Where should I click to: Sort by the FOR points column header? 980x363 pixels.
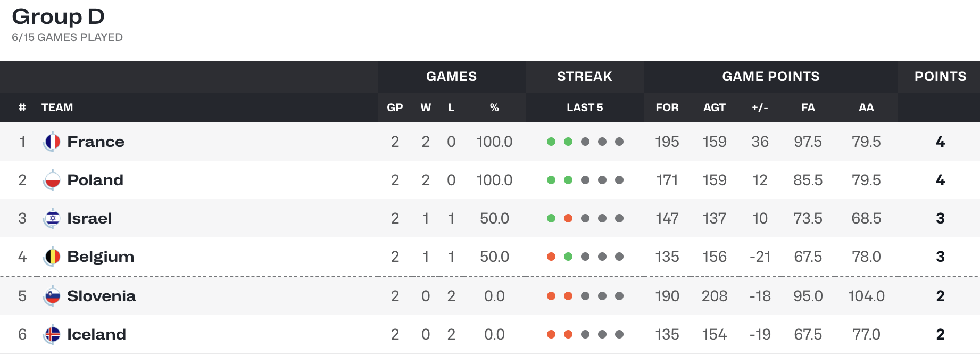pos(667,108)
